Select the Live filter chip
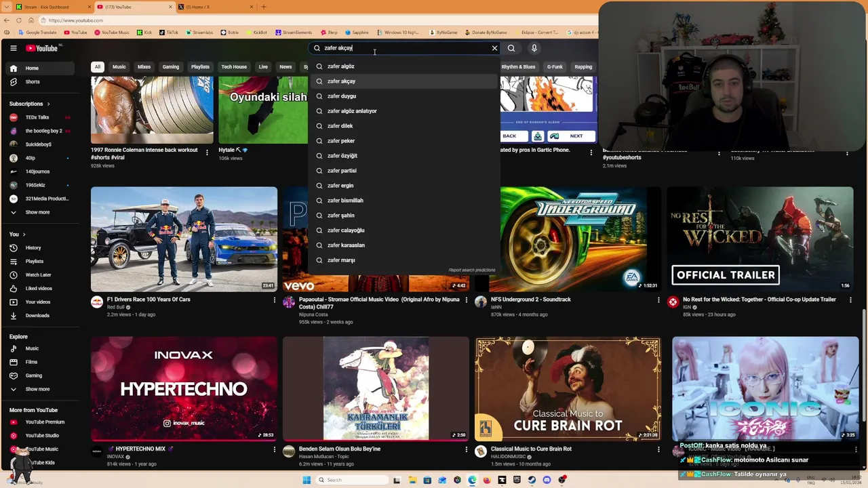This screenshot has height=488, width=868. click(x=263, y=67)
